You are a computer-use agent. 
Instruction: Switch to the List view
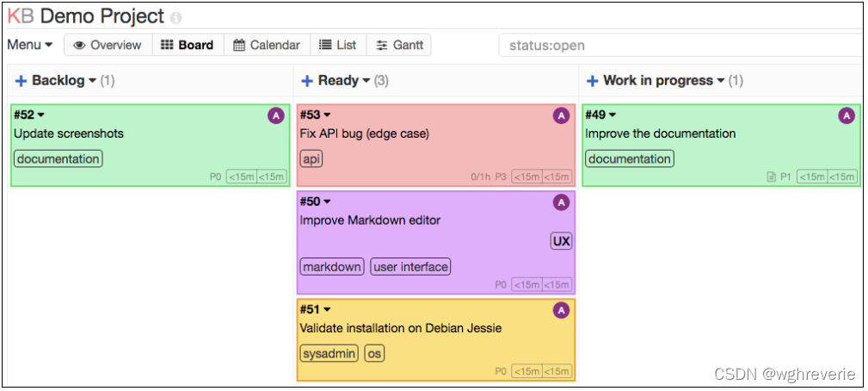[338, 45]
